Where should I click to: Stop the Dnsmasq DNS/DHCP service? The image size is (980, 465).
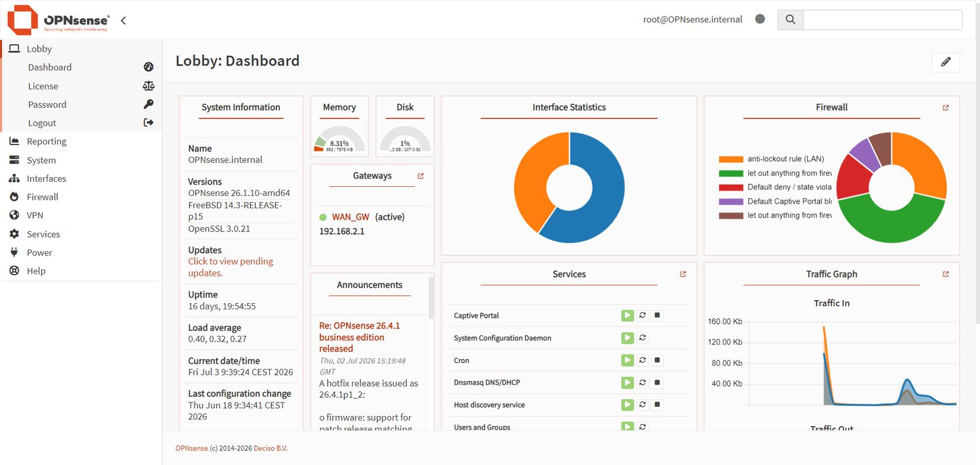pyautogui.click(x=657, y=382)
